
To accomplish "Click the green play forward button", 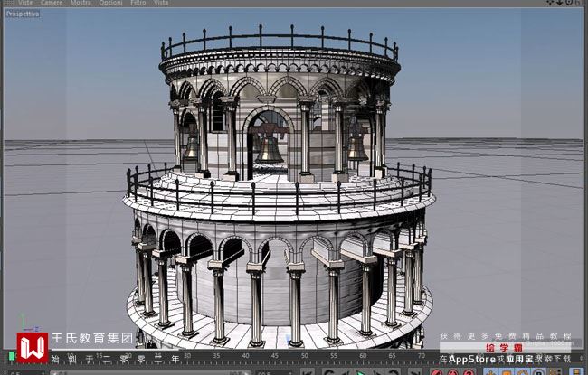I will [x=361, y=372].
